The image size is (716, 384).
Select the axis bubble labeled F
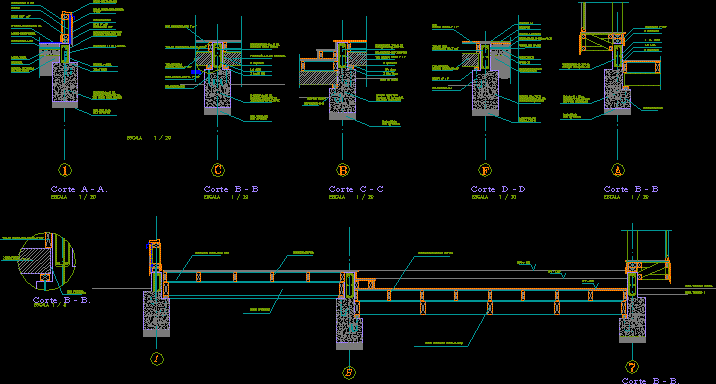click(x=485, y=170)
